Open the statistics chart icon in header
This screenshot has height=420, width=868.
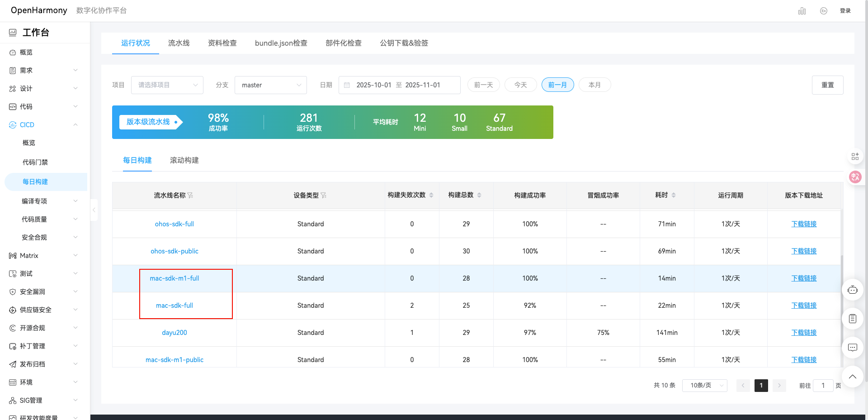tap(802, 11)
